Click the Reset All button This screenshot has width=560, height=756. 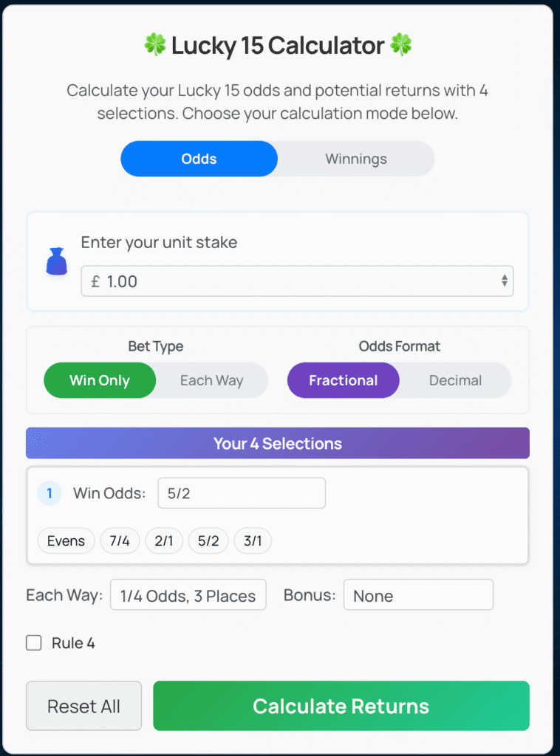(83, 706)
